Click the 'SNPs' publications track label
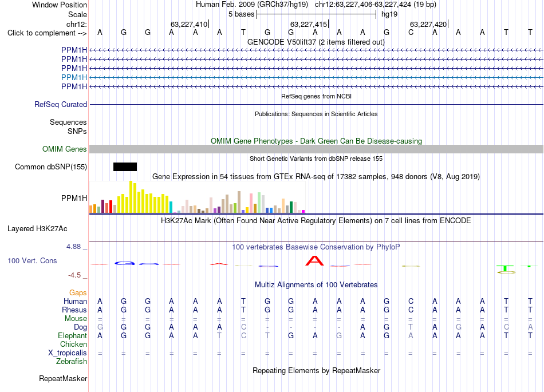 pyautogui.click(x=77, y=132)
